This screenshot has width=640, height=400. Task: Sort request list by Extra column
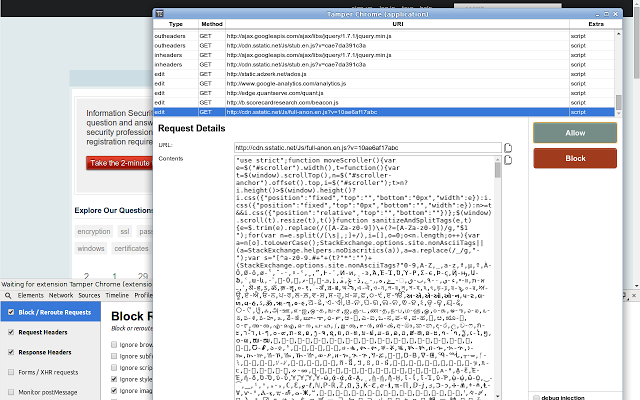(x=596, y=24)
